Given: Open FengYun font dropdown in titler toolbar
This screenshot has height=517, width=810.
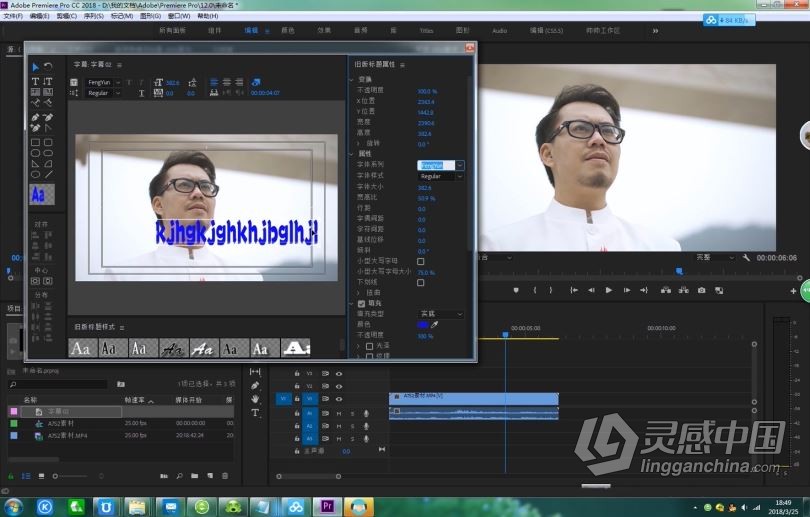Looking at the screenshot, I should pyautogui.click(x=118, y=82).
